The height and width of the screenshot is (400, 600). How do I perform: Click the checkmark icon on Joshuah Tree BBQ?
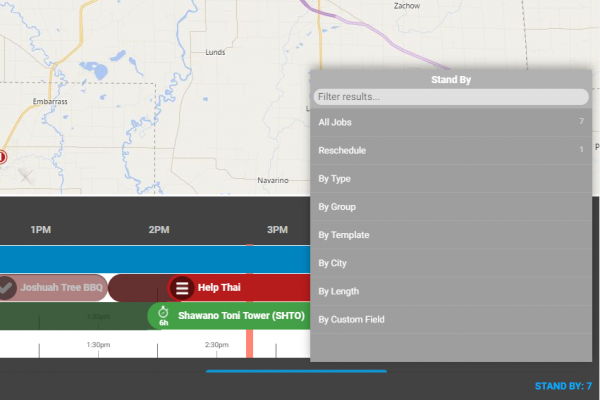click(x=7, y=288)
